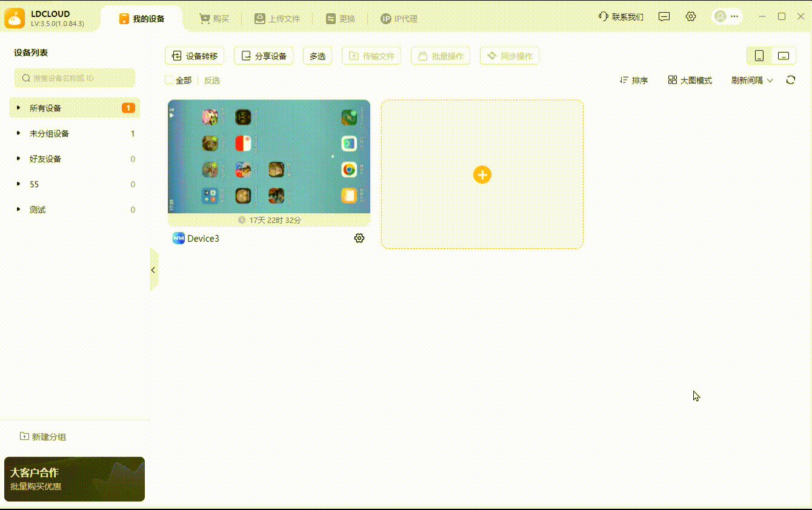Open the top-bar settings gear icon
The image size is (812, 510).
point(691,17)
